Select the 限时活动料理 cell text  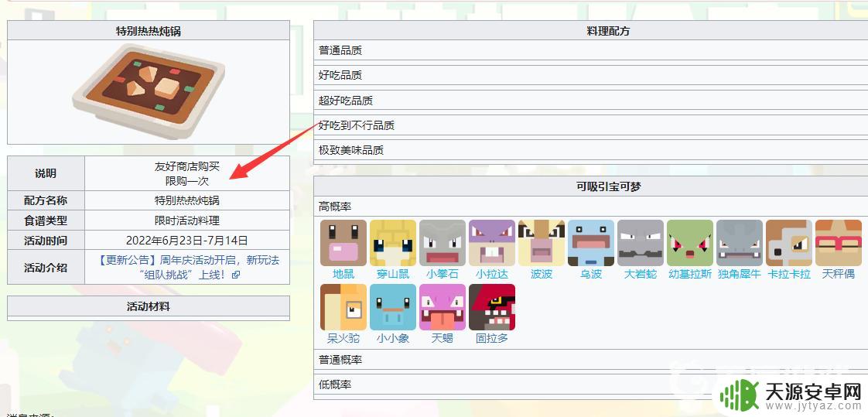coord(187,220)
